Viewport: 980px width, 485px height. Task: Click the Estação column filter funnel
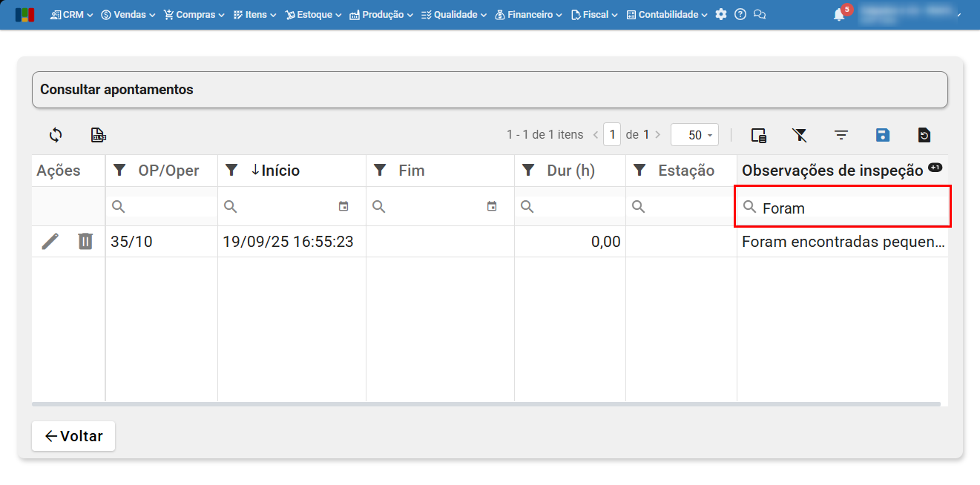point(639,171)
